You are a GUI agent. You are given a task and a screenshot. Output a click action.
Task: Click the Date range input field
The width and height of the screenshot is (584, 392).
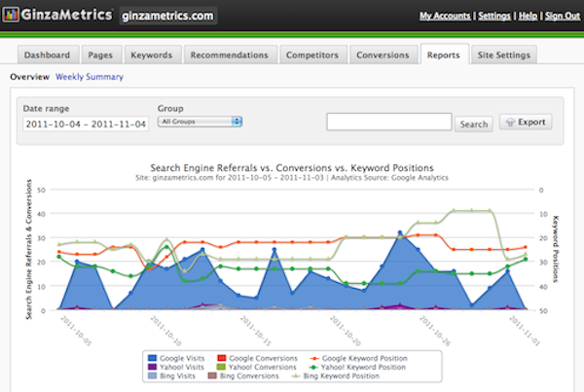86,124
